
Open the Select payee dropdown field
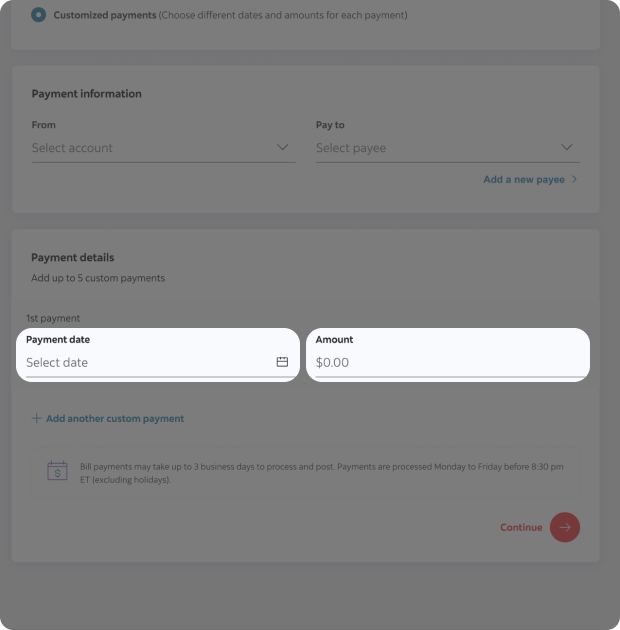435,148
